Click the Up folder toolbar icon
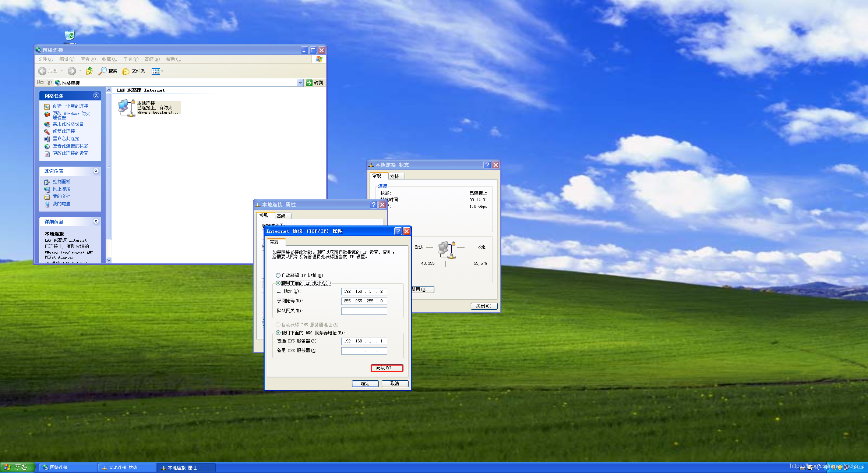Viewport: 868px width, 473px height. [89, 71]
